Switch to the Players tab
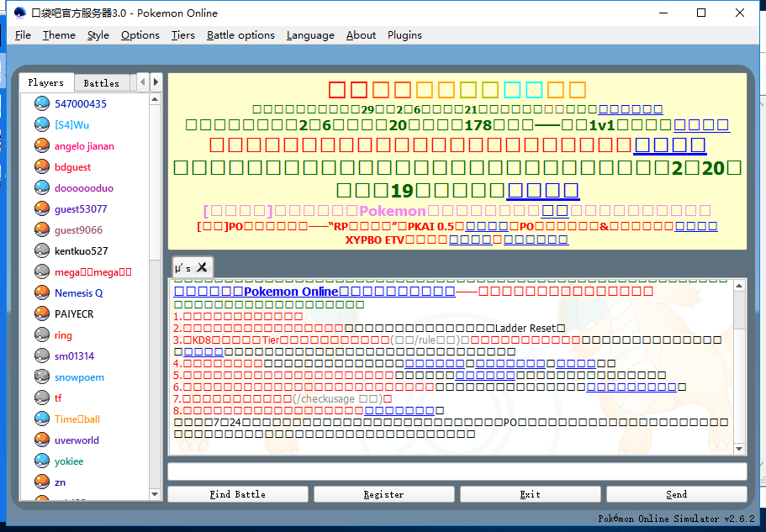Image resolution: width=766 pixels, height=532 pixels. (46, 82)
